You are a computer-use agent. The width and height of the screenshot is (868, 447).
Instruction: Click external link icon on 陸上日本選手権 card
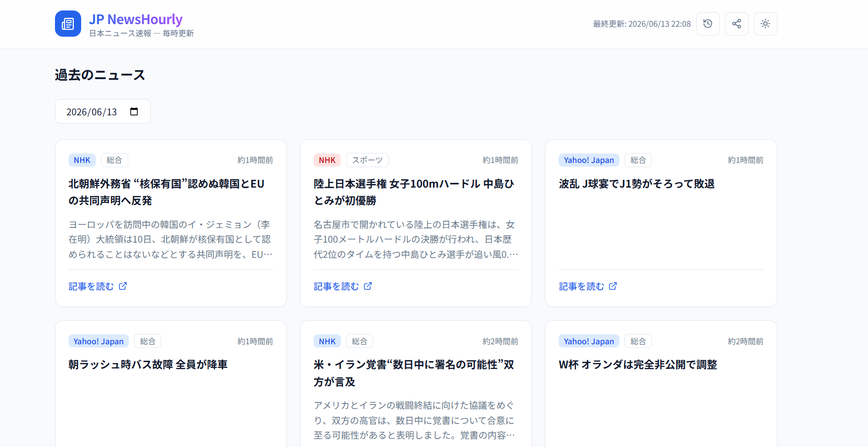(368, 286)
